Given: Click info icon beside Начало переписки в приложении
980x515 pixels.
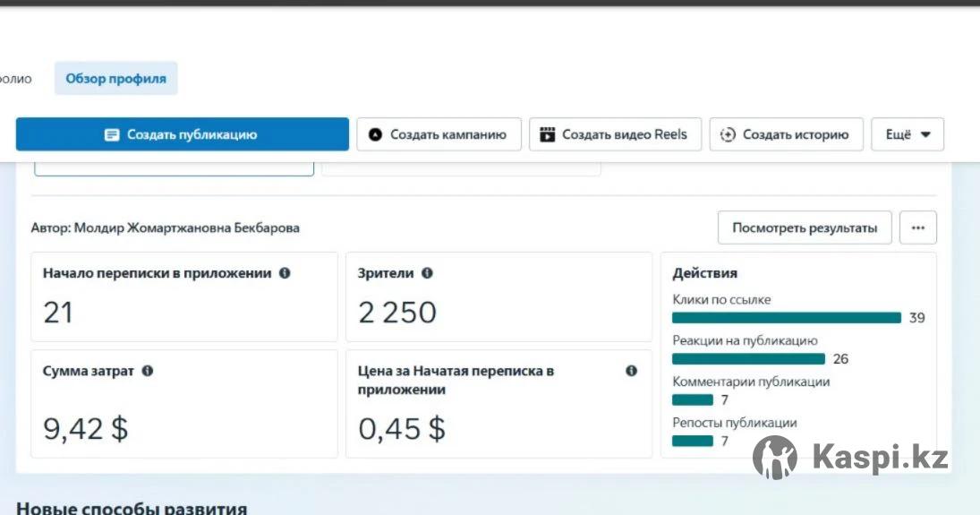Looking at the screenshot, I should (x=285, y=273).
